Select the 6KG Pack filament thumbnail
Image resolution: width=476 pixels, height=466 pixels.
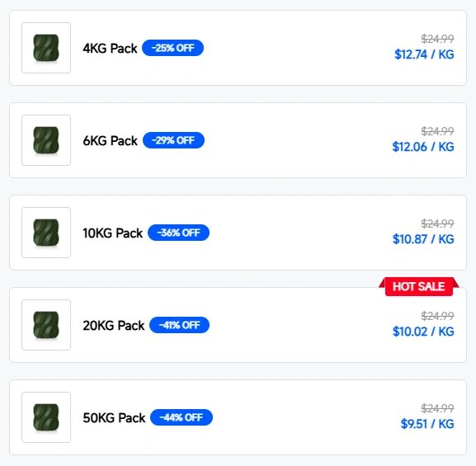(x=46, y=140)
